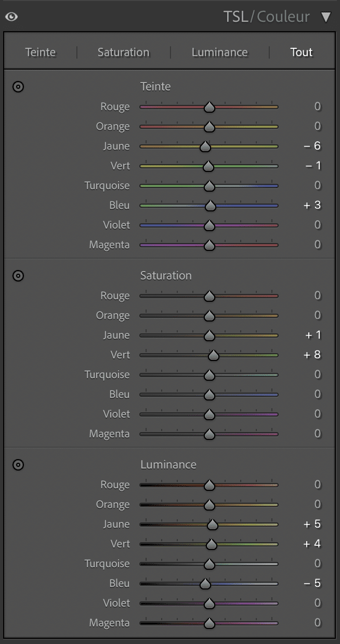Toggle the TSL panel eye visibility switch
Viewport: 340px width, 644px height.
[x=11, y=17]
